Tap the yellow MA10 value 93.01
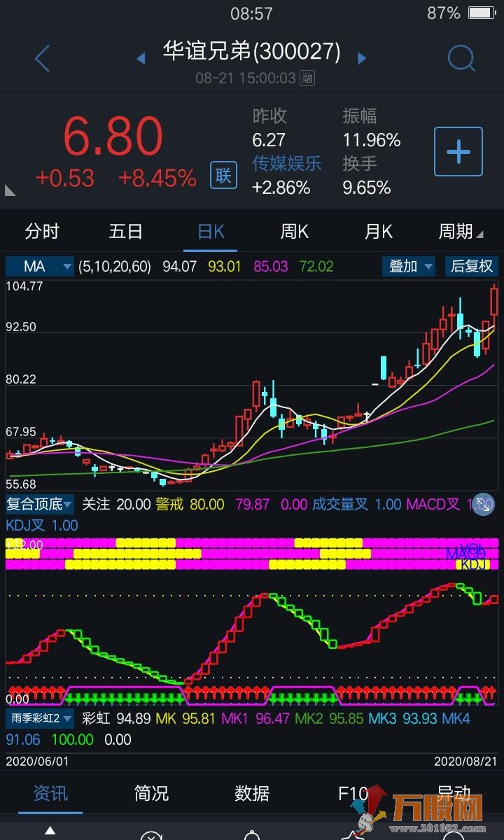The height and width of the screenshot is (840, 504). pyautogui.click(x=225, y=267)
